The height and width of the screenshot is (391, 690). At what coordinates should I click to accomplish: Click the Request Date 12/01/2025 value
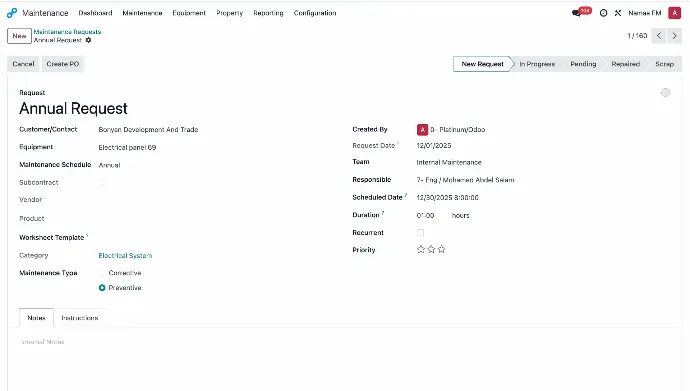434,146
